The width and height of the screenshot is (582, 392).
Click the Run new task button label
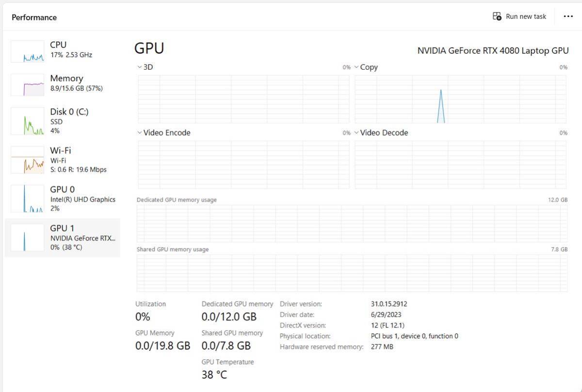[526, 16]
